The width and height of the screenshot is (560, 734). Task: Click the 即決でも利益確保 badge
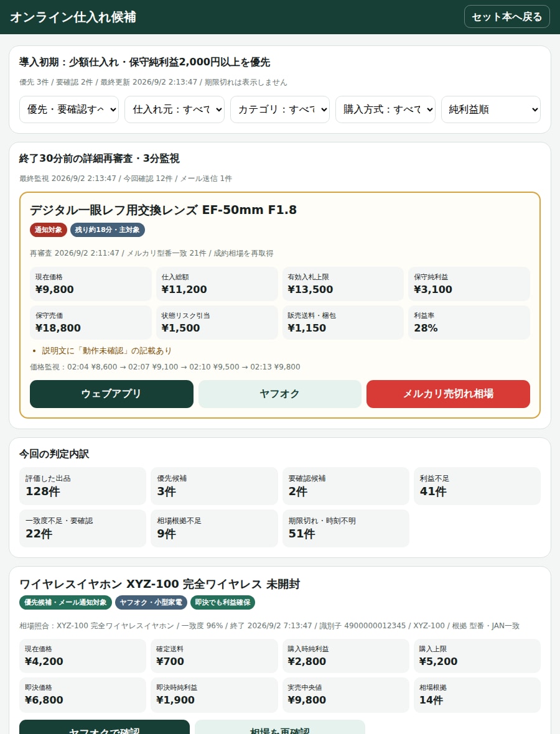click(222, 603)
